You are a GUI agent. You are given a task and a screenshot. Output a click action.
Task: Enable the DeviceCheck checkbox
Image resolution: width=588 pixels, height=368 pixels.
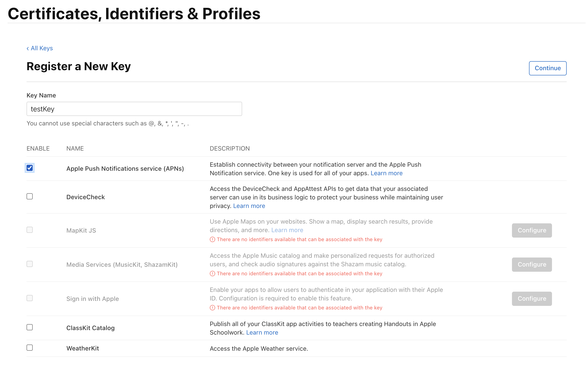coord(30,196)
